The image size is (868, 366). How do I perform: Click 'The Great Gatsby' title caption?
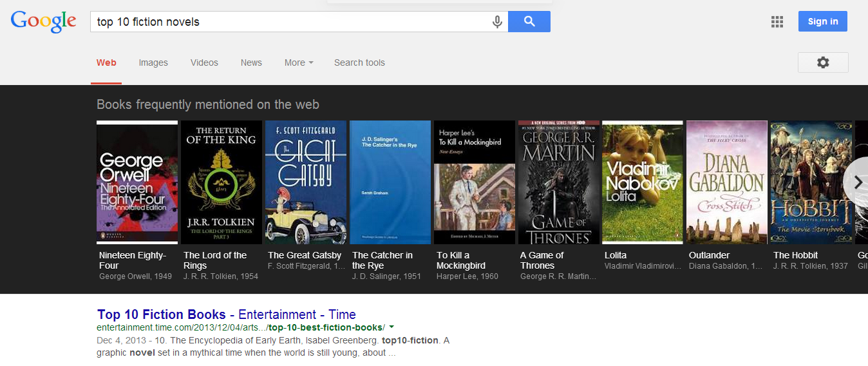point(305,255)
